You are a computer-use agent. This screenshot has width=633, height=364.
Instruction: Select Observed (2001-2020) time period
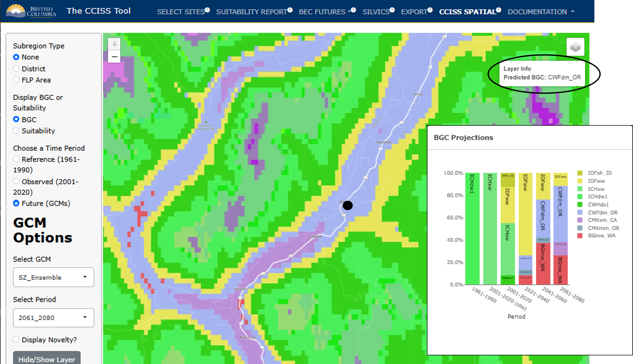pos(16,181)
